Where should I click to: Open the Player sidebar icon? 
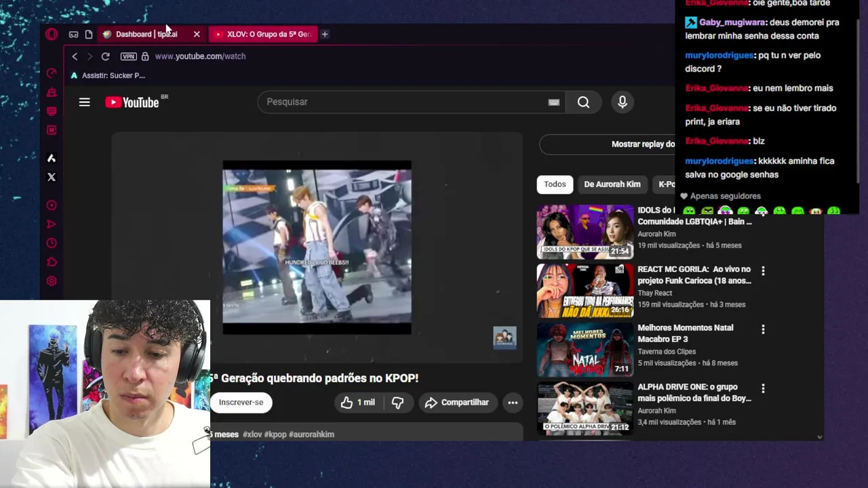pyautogui.click(x=52, y=205)
